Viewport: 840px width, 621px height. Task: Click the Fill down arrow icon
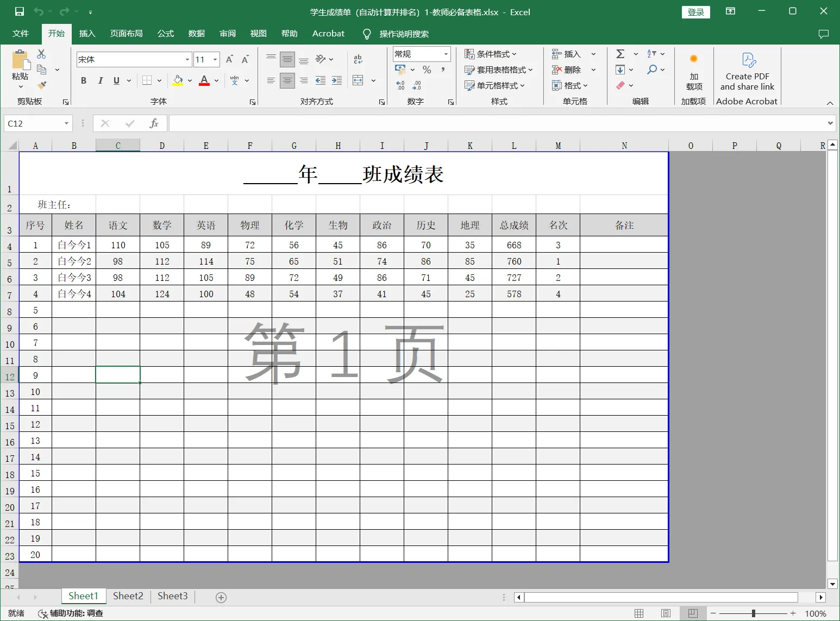620,70
